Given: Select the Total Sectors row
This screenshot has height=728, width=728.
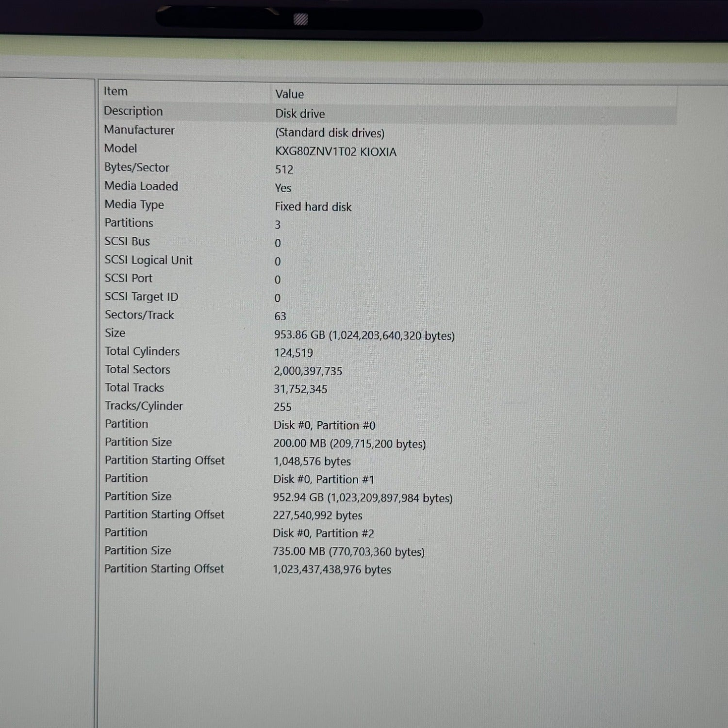Looking at the screenshot, I should pyautogui.click(x=137, y=369).
